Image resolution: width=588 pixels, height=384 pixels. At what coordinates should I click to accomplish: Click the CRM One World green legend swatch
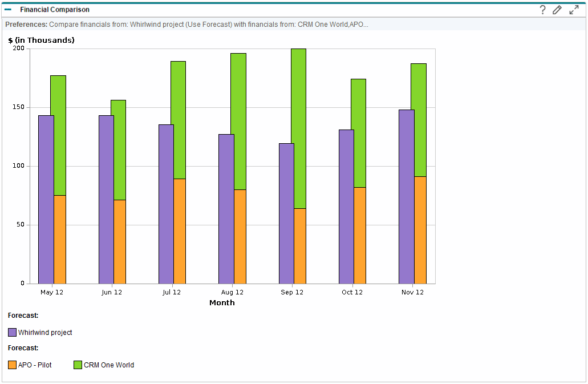coord(78,365)
